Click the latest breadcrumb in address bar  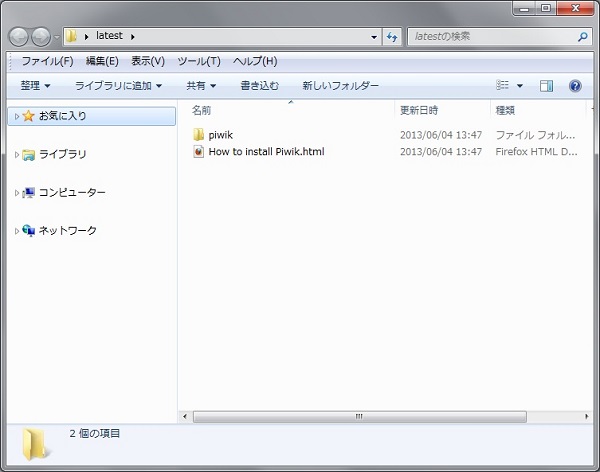109,36
